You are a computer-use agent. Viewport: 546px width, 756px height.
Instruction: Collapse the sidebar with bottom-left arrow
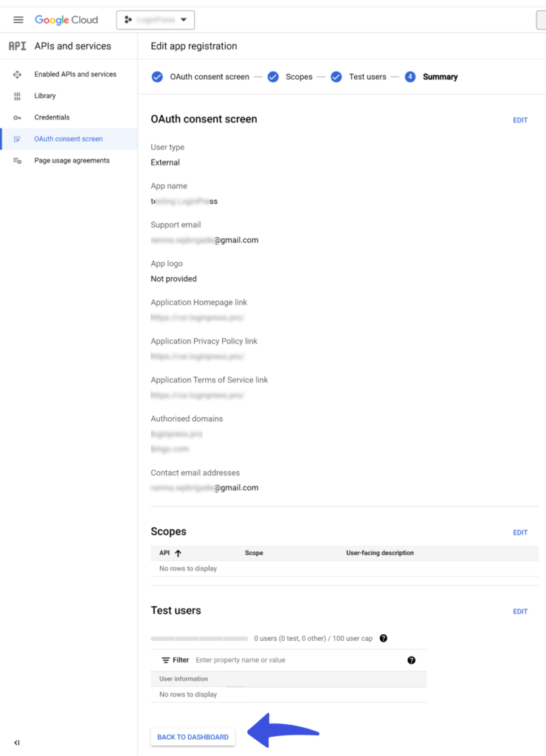tap(17, 743)
